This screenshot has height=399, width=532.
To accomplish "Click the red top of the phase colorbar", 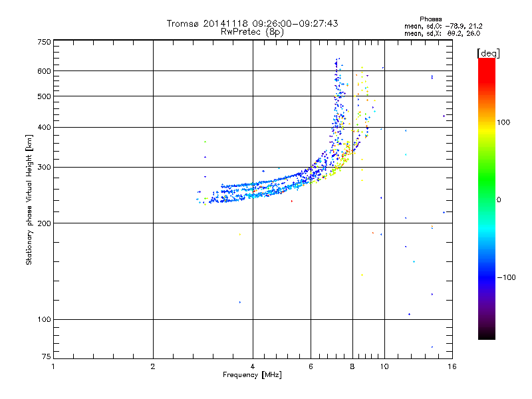I will click(x=486, y=64).
